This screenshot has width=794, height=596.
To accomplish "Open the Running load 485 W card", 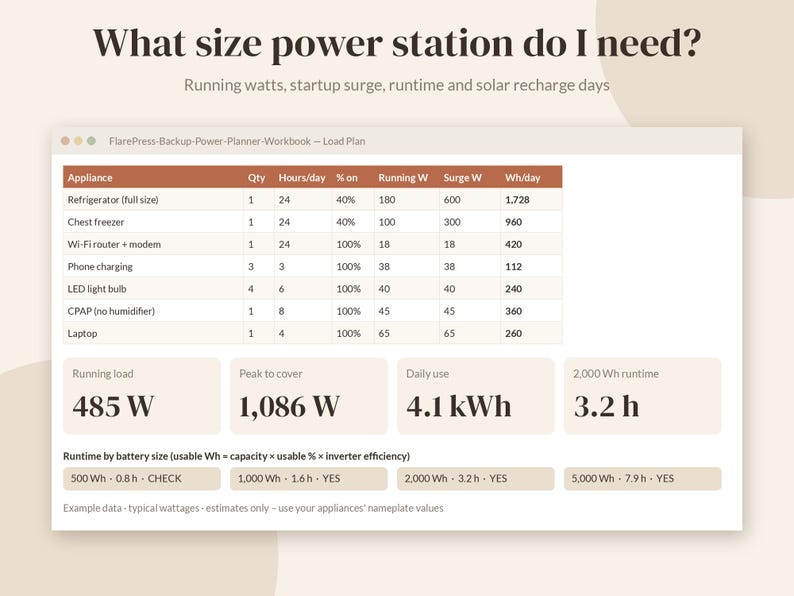I will pos(142,396).
